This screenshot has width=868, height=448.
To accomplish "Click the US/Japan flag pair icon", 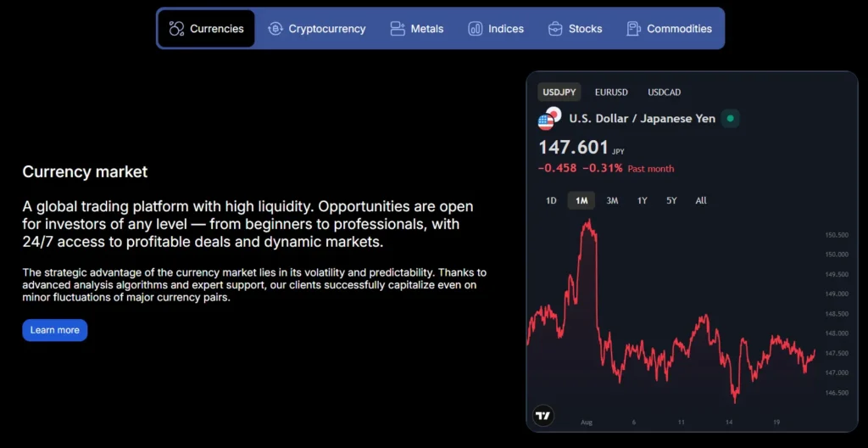I will 549,119.
